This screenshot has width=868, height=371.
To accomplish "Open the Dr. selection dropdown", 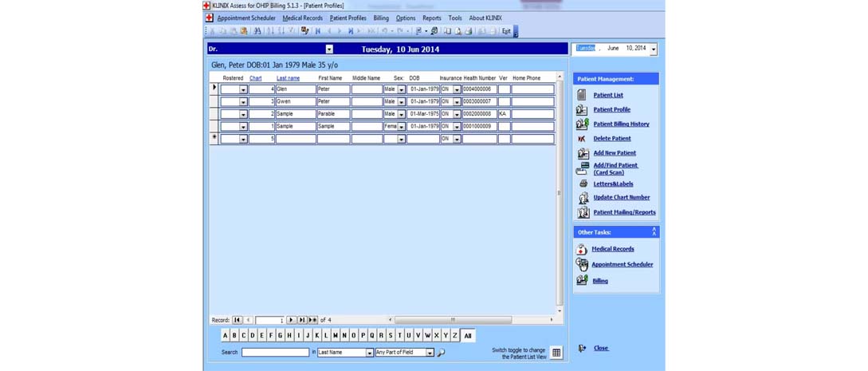I will pyautogui.click(x=328, y=49).
